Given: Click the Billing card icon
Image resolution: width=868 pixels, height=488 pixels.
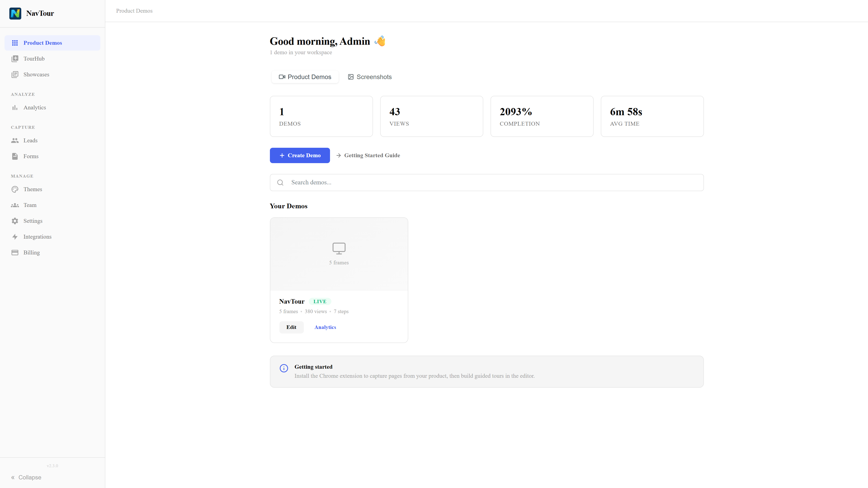Looking at the screenshot, I should 15,253.
